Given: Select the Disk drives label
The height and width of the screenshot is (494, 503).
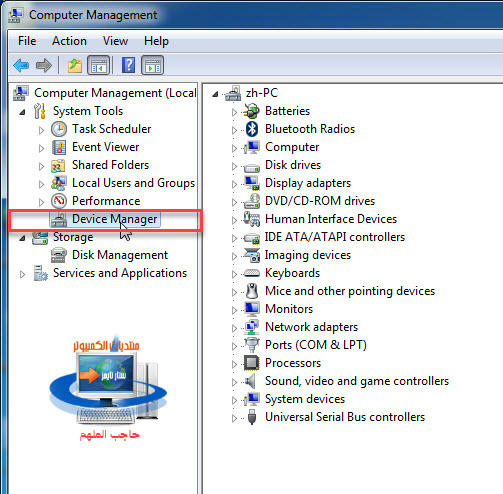Looking at the screenshot, I should coord(293,165).
